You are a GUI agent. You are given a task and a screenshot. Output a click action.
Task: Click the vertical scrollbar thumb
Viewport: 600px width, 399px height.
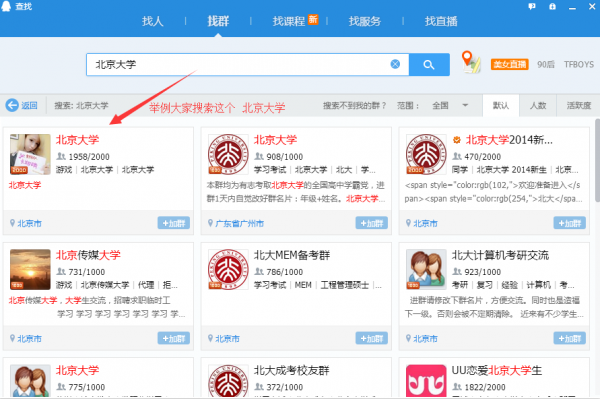(x=597, y=160)
